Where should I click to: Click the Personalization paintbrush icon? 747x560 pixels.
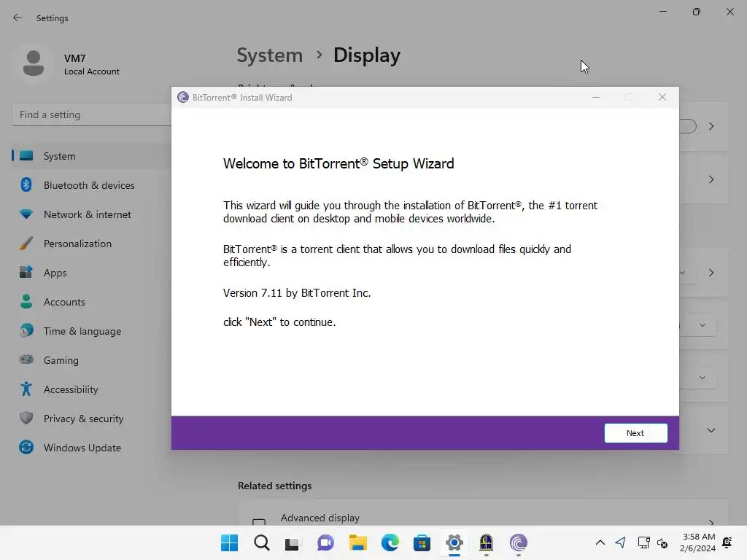point(26,244)
